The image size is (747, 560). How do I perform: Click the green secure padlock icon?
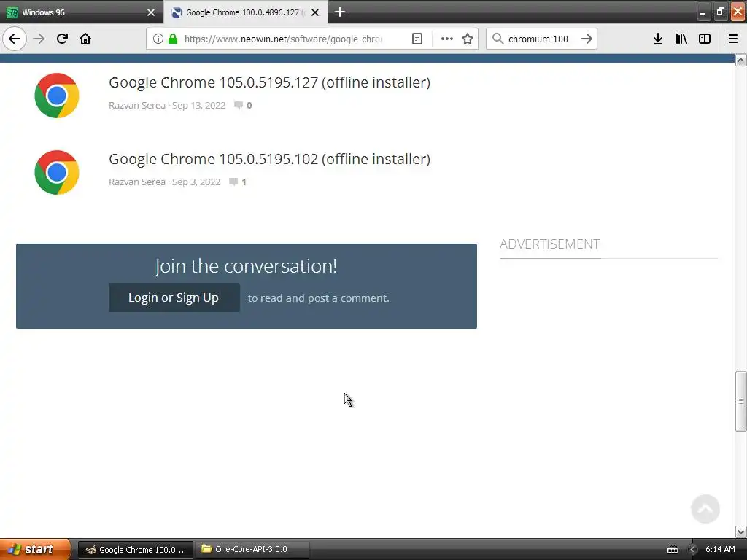[173, 39]
